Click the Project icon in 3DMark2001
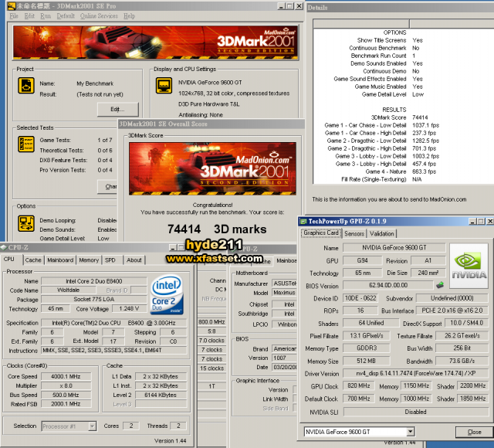The image size is (494, 448). 26,86
